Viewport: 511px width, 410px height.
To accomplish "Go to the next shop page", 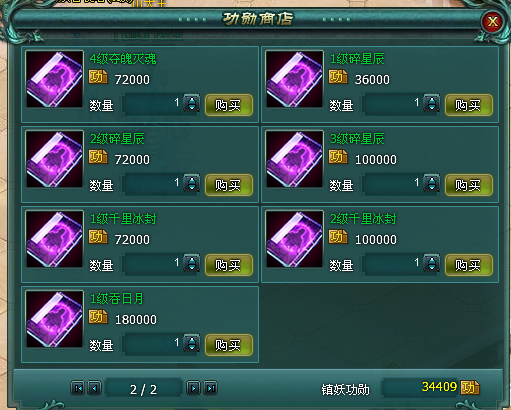I will click(193, 388).
